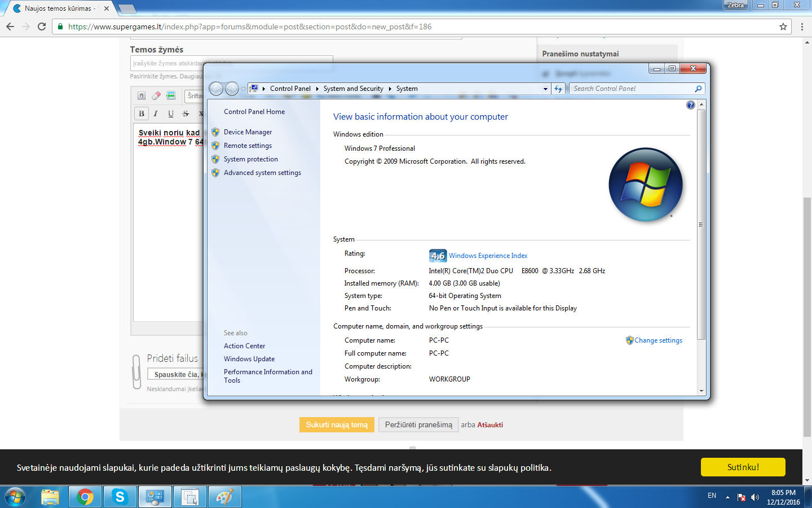Click the Chrome back arrow
The width and height of the screenshot is (812, 508).
(10, 27)
